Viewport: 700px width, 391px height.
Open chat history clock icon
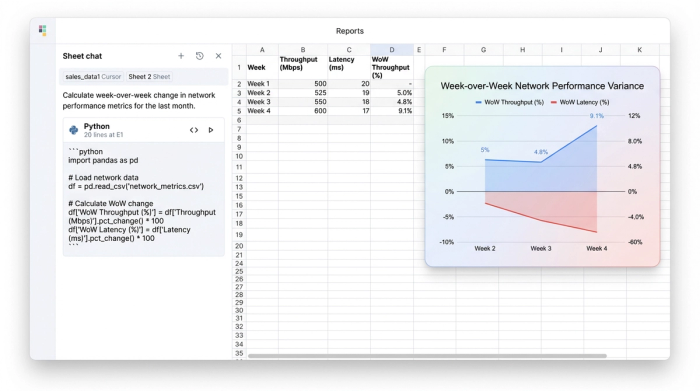[200, 56]
